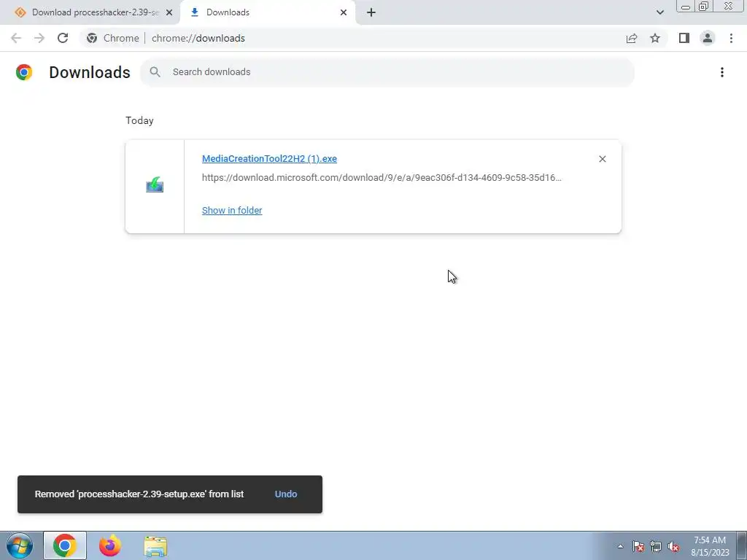
Task: Show the download in folder
Action: point(232,210)
